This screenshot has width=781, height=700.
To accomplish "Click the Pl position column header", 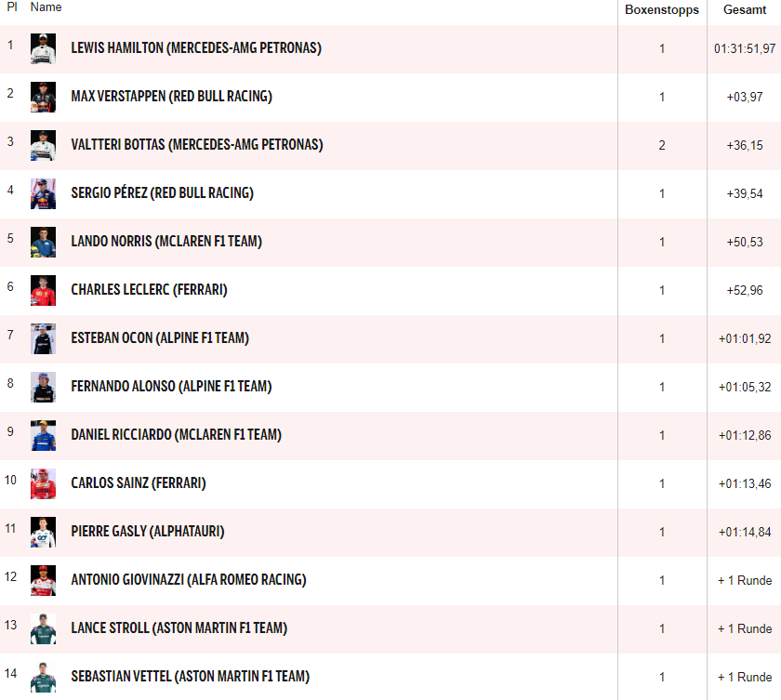I will tap(12, 7).
